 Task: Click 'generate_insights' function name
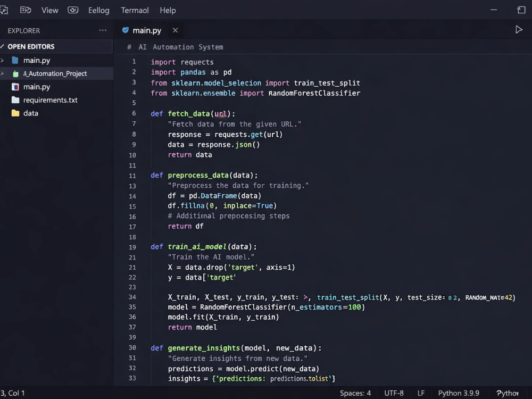coord(204,348)
